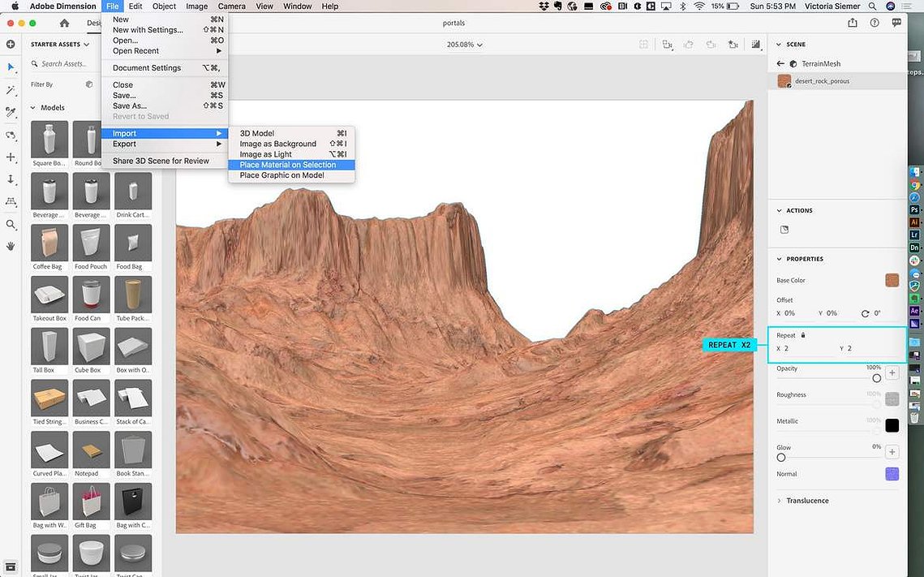Screen dimensions: 924x577
Task: Select the Orbit camera tool
Action: (11, 135)
